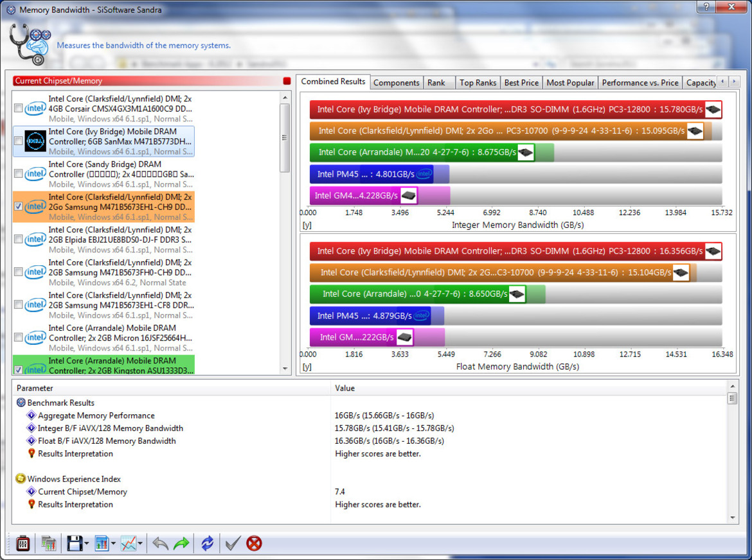Check the Corsair CMSX4GX3M1A1600C9 entry checkbox
The width and height of the screenshot is (752, 560).
click(x=18, y=109)
